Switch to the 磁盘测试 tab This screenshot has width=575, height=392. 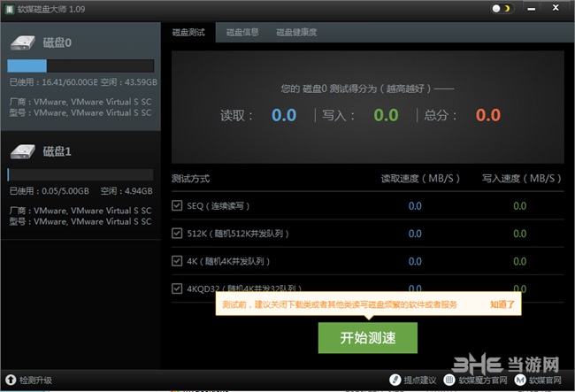[188, 32]
